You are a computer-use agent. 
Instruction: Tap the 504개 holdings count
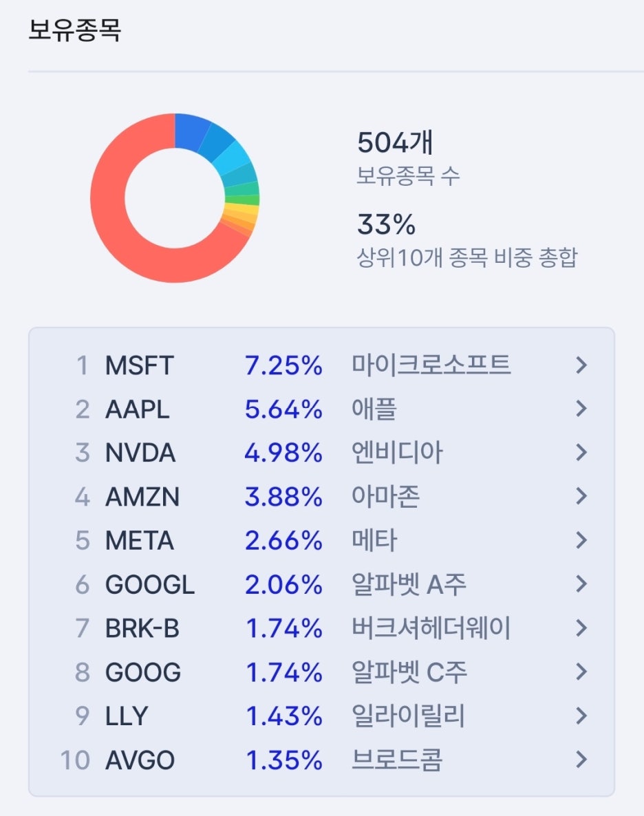[395, 143]
